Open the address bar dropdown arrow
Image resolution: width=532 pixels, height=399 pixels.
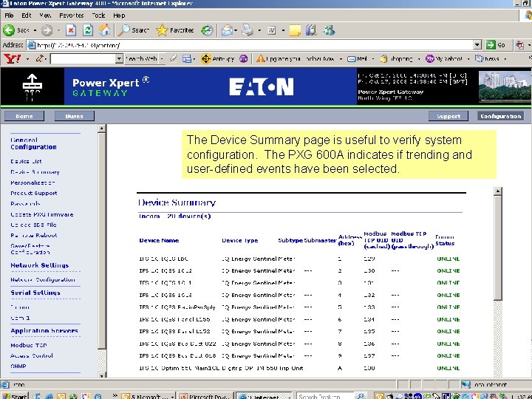(478, 45)
